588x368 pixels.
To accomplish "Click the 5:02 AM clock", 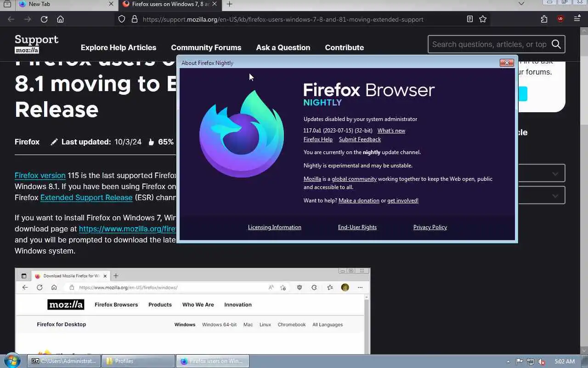I will tap(565, 362).
